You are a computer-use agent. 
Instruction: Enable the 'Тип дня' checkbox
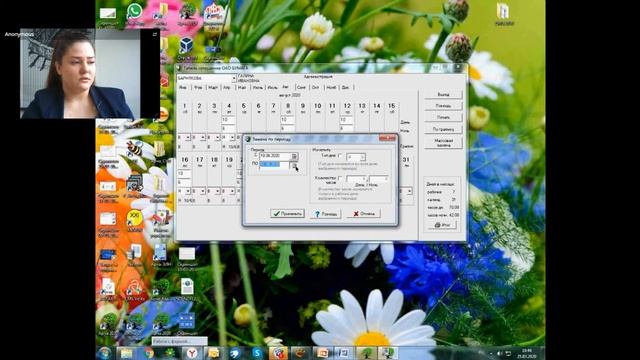coord(340,156)
